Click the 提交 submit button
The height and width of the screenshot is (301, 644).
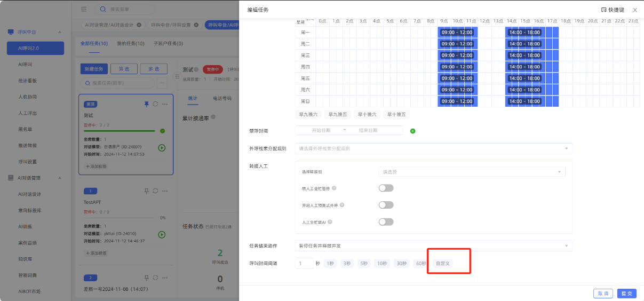pos(627,294)
